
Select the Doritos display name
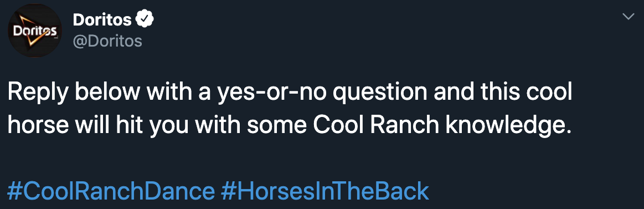(102, 19)
